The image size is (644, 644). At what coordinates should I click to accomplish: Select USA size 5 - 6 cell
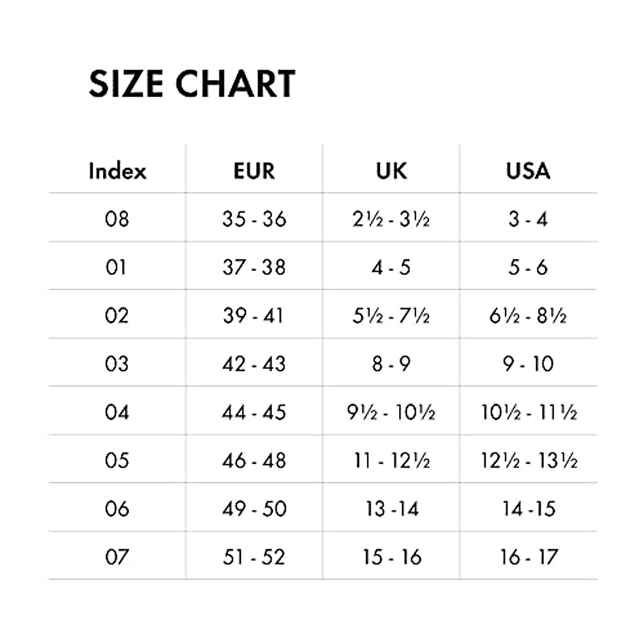pyautogui.click(x=528, y=267)
